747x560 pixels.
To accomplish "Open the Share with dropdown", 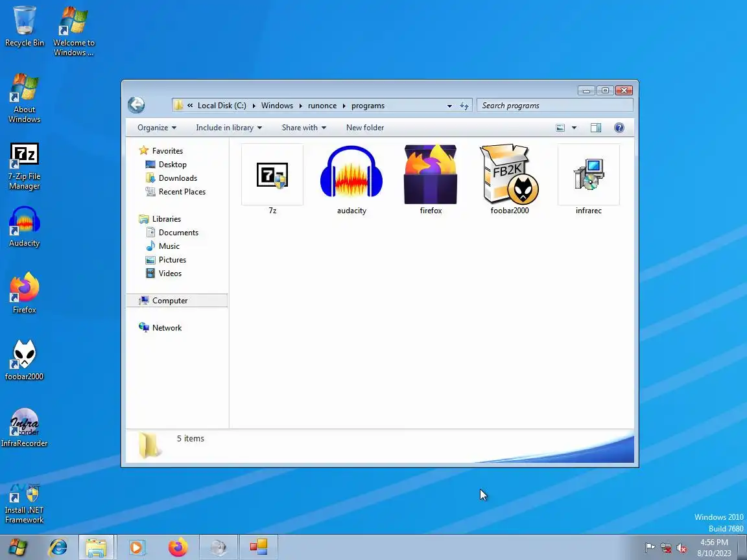I will tap(303, 128).
